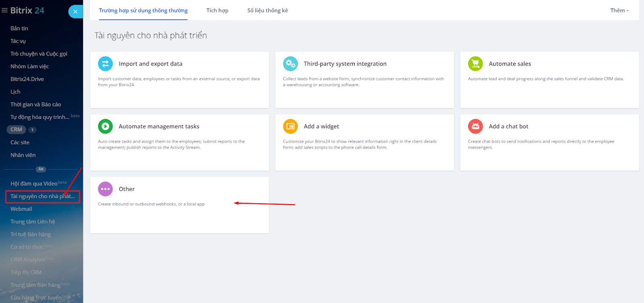Click the 'Automate lead and deal progress' description
The image size is (644, 303).
[546, 79]
